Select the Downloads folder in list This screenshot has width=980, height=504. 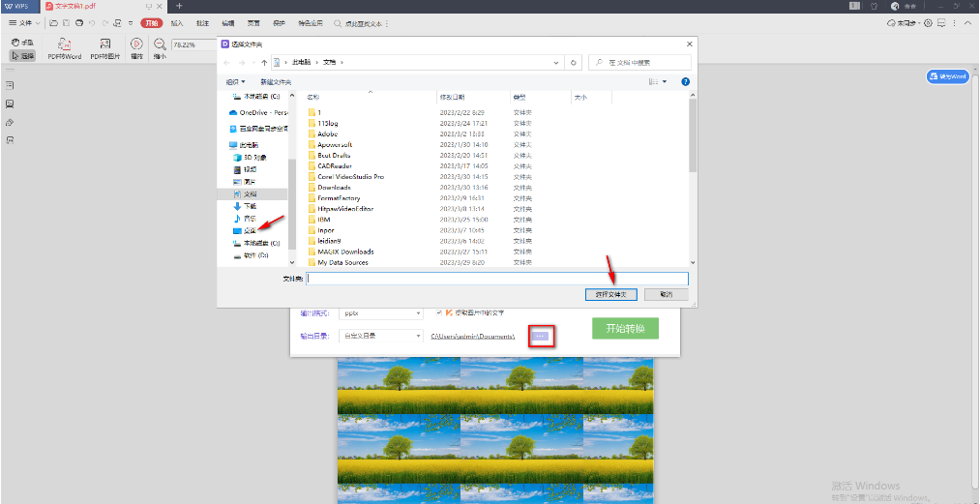coord(333,188)
